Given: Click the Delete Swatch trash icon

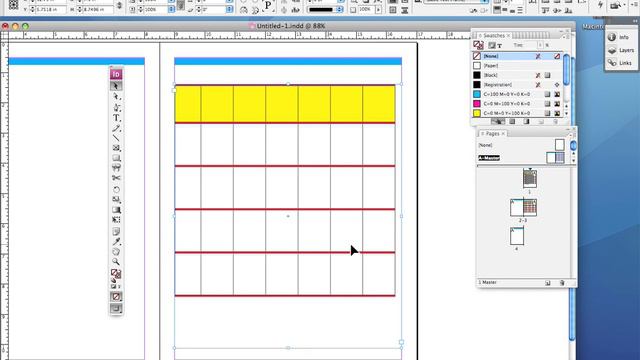Looking at the screenshot, I should [555, 121].
